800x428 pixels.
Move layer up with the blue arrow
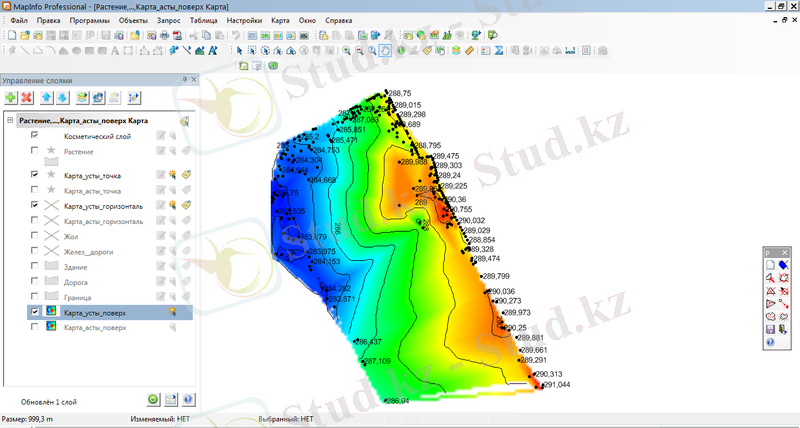(46, 97)
